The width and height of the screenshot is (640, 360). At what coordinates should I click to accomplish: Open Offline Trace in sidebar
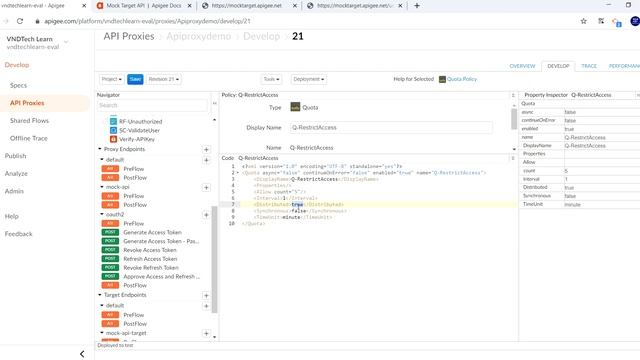coord(29,138)
